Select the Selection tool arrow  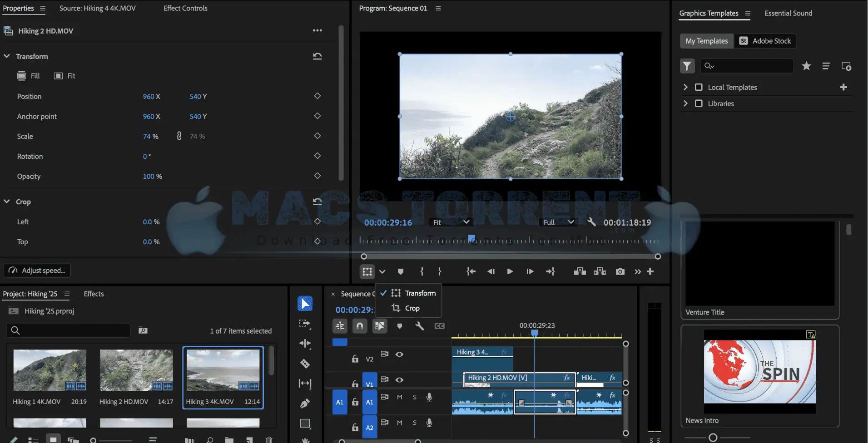(305, 304)
